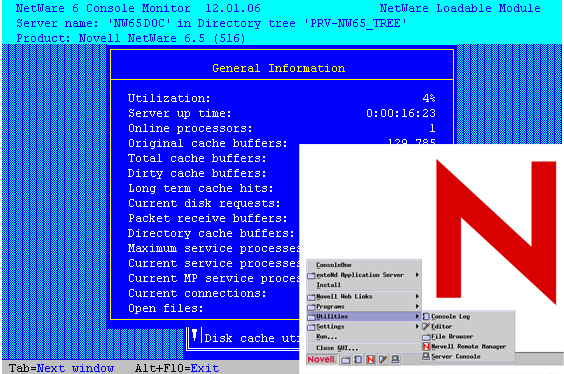
Task: Click the Utilization value 4%
Action: pyautogui.click(x=429, y=98)
